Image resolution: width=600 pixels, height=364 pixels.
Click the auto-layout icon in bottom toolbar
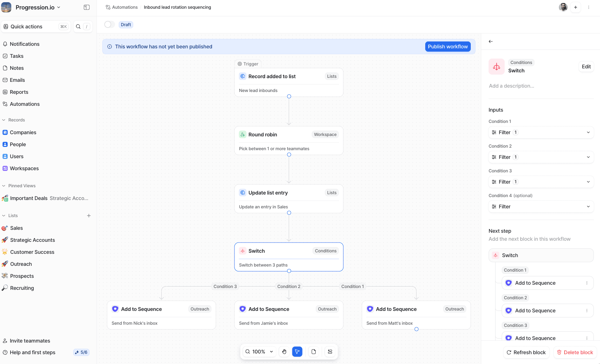click(x=330, y=352)
